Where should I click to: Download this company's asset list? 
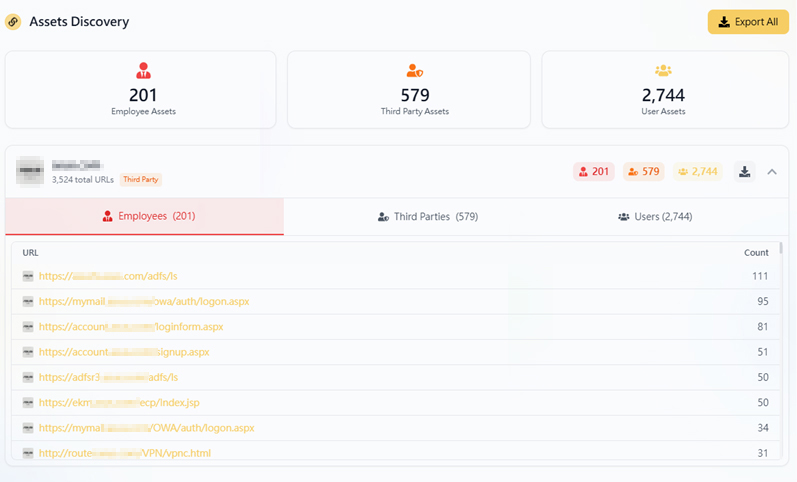tap(744, 172)
